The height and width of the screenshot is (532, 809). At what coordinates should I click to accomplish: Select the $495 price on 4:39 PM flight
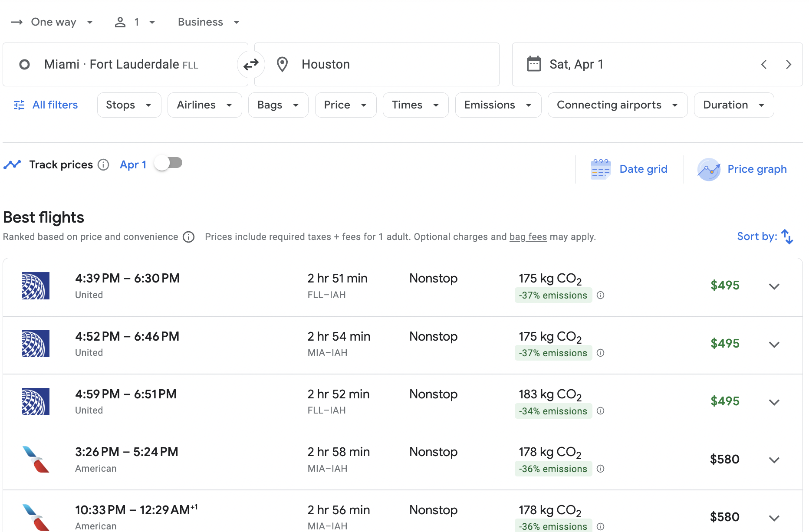pyautogui.click(x=725, y=286)
